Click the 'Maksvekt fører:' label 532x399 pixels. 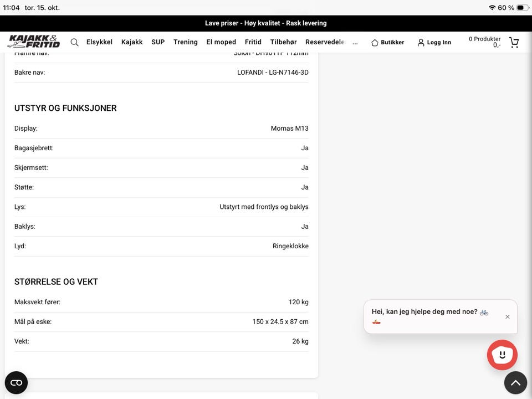37,302
